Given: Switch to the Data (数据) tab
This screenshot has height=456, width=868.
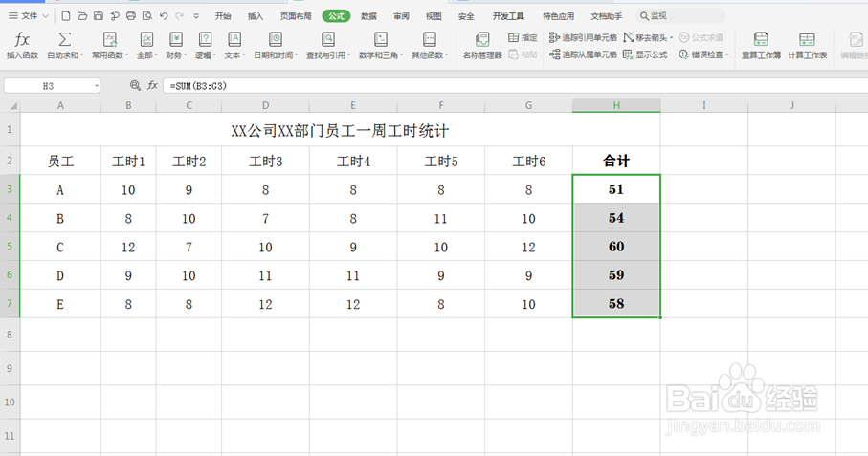Looking at the screenshot, I should [x=368, y=16].
